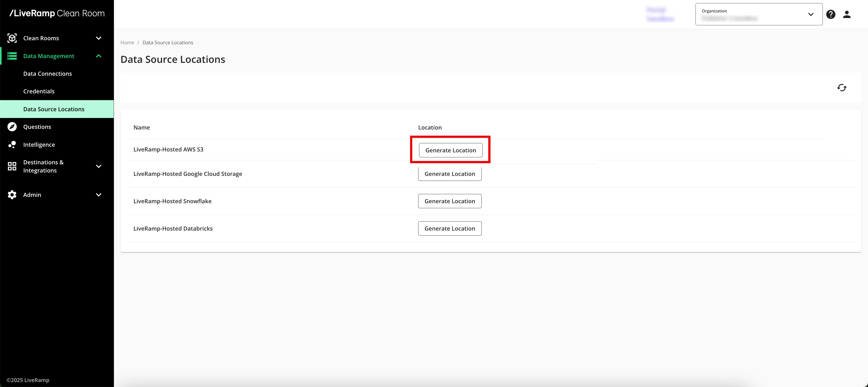Click the Intelligence dots icon
868x387 pixels.
[12, 145]
